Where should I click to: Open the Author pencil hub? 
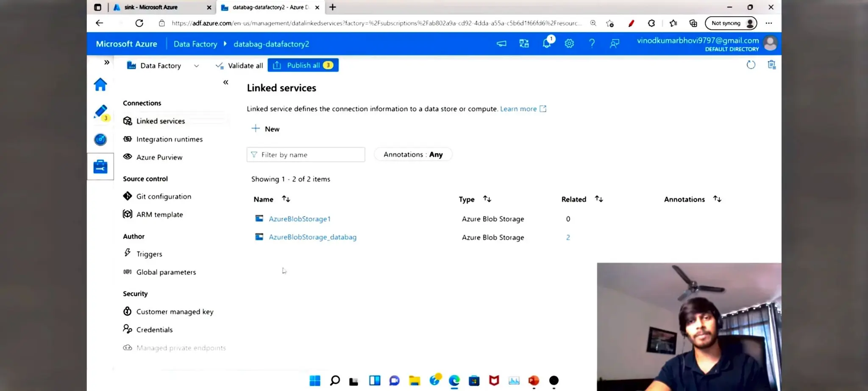pyautogui.click(x=101, y=112)
